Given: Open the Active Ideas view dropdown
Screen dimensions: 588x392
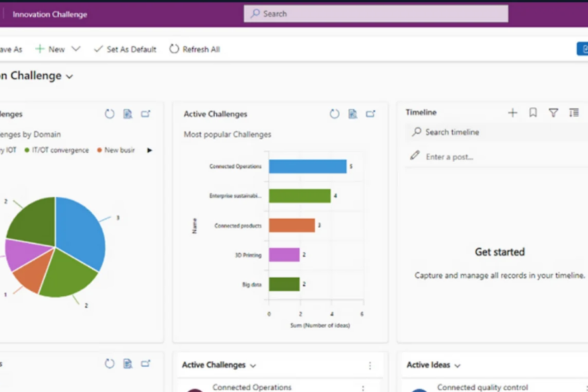Looking at the screenshot, I should [457, 365].
